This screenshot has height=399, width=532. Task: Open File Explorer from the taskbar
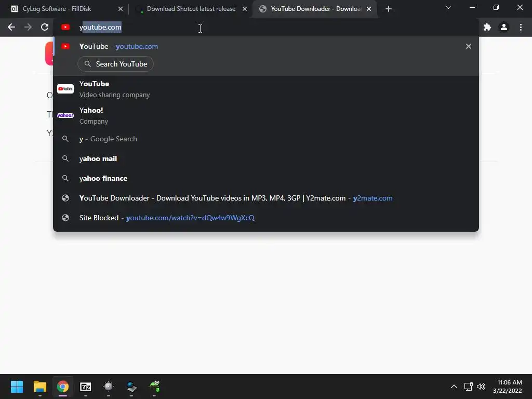click(39, 387)
